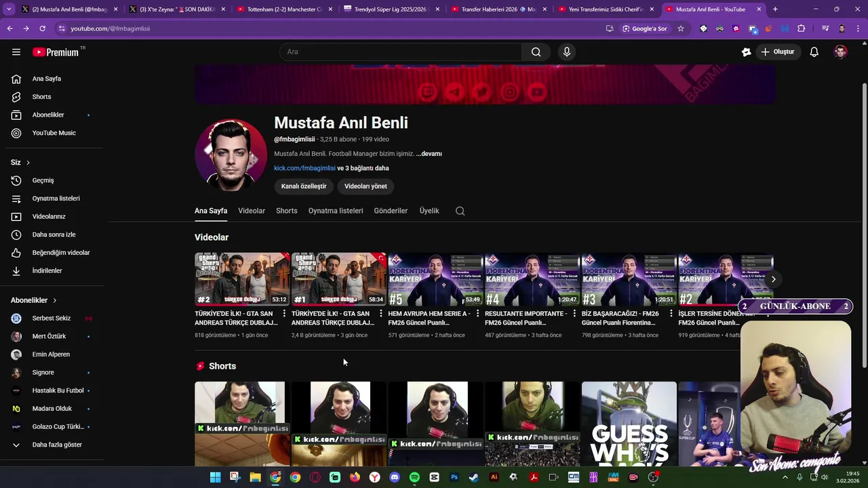Click the YouTube Premium logo

56,52
